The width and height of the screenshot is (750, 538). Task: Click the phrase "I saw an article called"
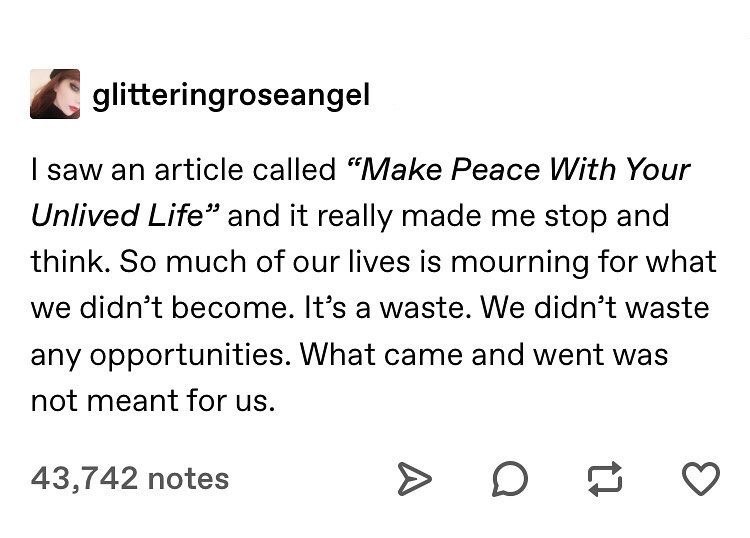tap(183, 169)
